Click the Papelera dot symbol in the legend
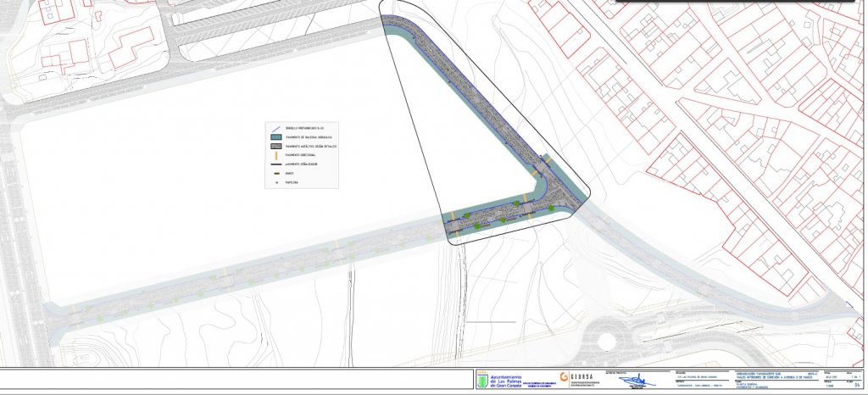 (275, 181)
